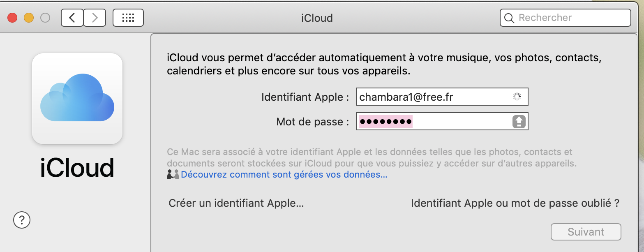
Task: Click the Suivant button
Action: 586,232
